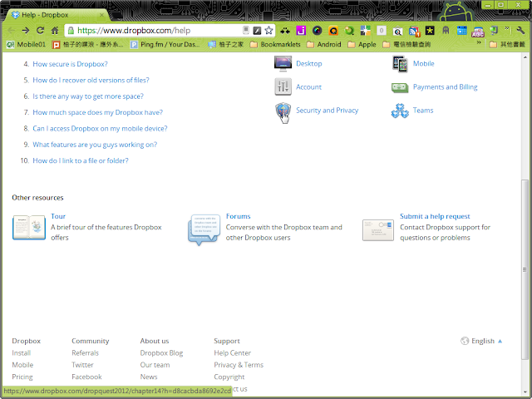The width and height of the screenshot is (532, 399).
Task: Open the Apple bookmark folder
Action: [x=362, y=44]
